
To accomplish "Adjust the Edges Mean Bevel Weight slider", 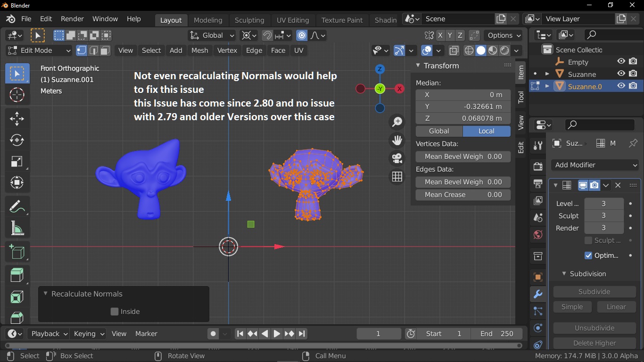I will (x=463, y=182).
